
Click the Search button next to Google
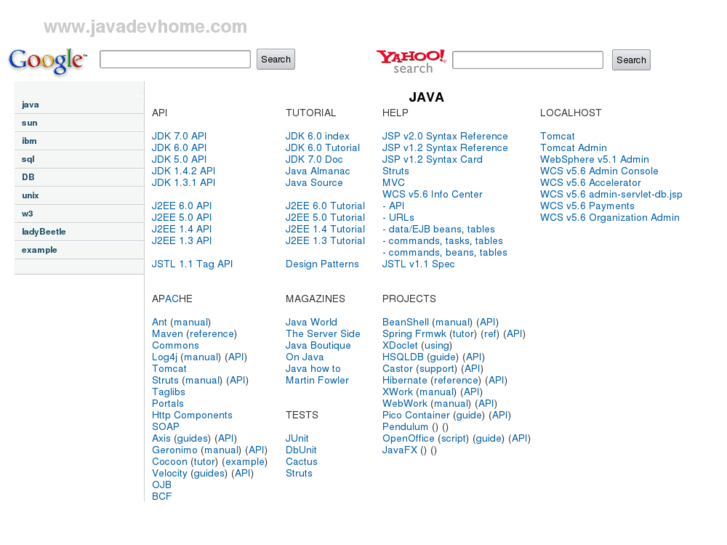[x=275, y=59]
